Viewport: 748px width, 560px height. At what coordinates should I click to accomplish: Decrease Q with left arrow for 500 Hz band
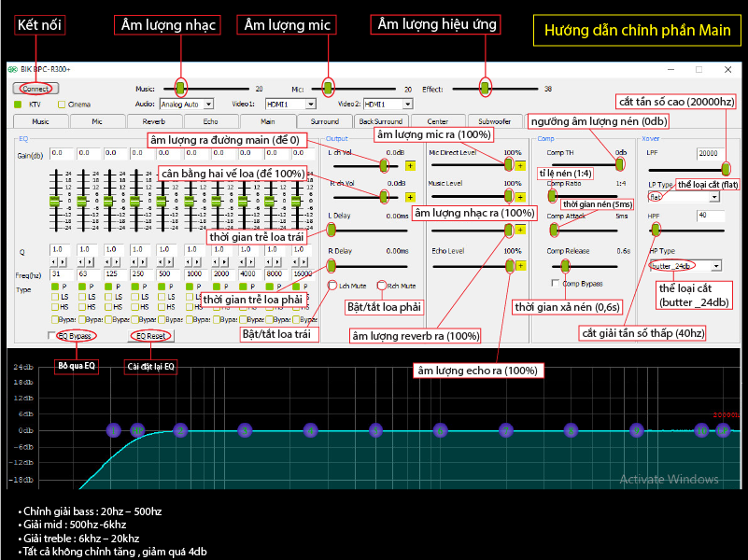click(162, 262)
